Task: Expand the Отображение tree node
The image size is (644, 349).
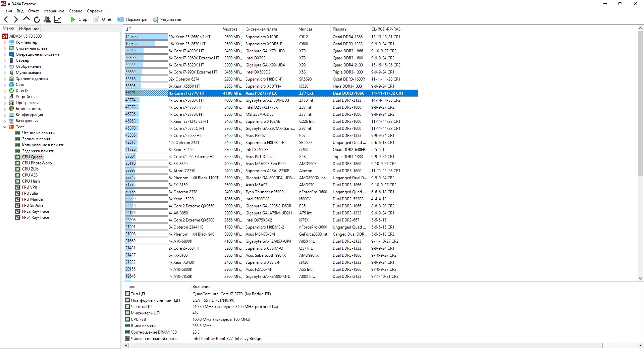Action: (5, 67)
